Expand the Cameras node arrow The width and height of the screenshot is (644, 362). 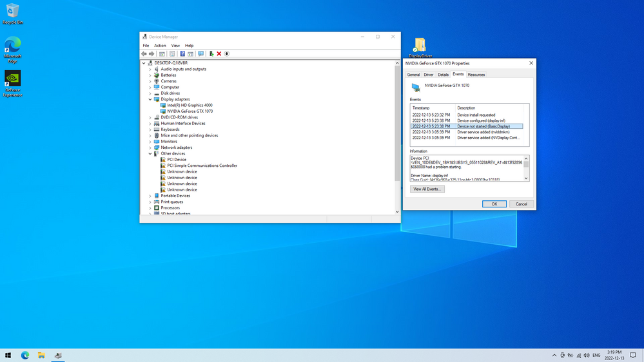click(150, 81)
